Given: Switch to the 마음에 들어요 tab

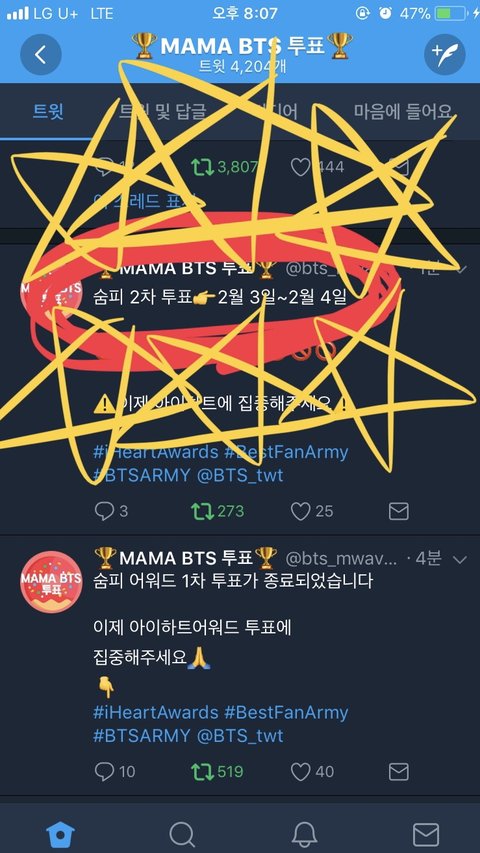Looking at the screenshot, I should (403, 112).
